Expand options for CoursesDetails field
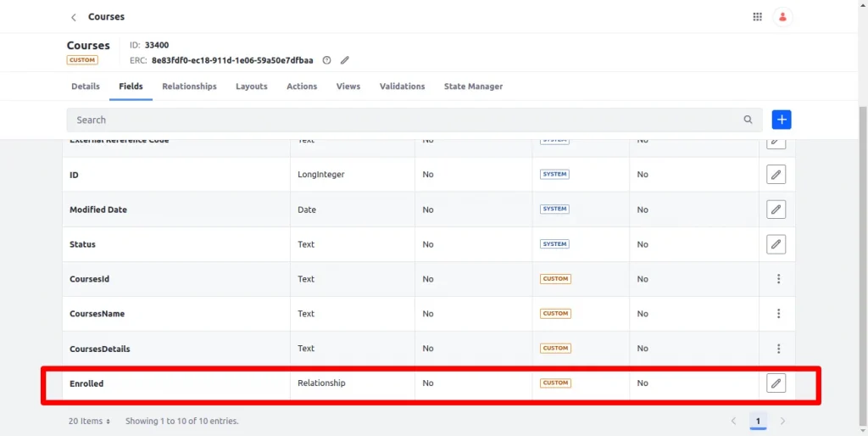The image size is (868, 436). 778,349
